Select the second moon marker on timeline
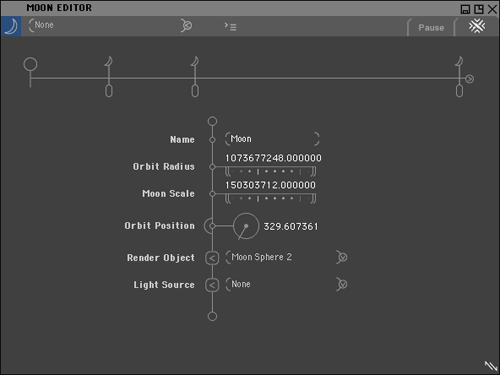 [195, 62]
